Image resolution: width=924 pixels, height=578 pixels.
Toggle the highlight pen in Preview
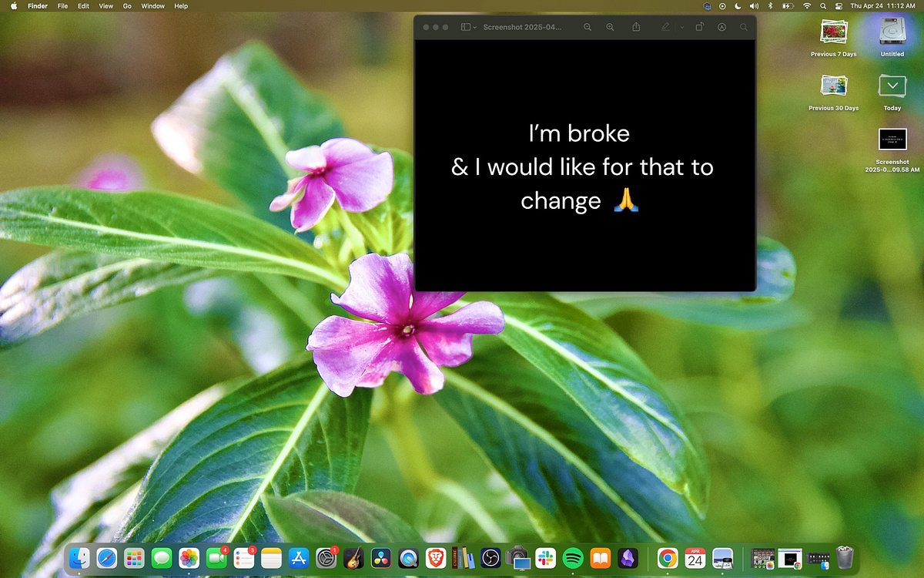click(x=665, y=27)
